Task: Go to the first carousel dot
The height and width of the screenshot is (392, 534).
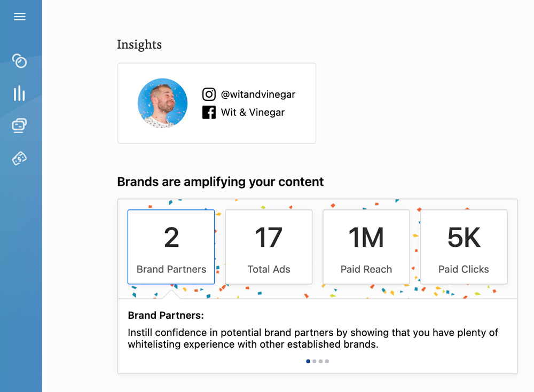Action: point(308,362)
